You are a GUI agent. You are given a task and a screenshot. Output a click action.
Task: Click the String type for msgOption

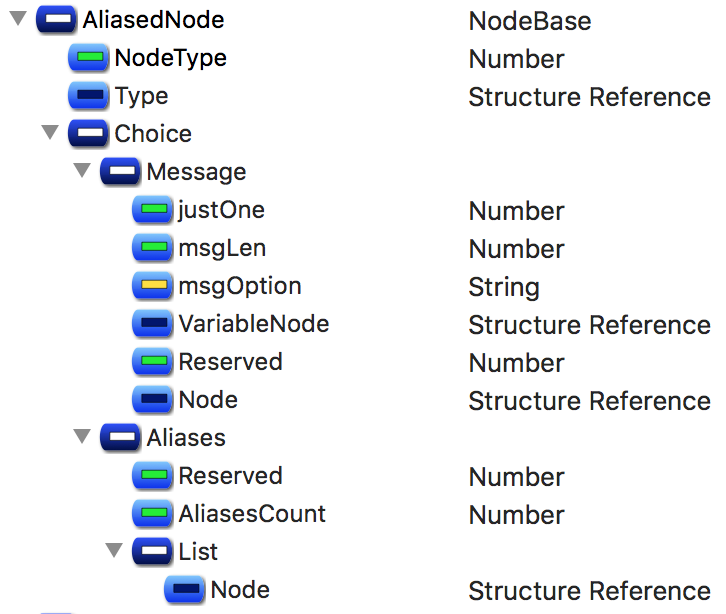[504, 289]
